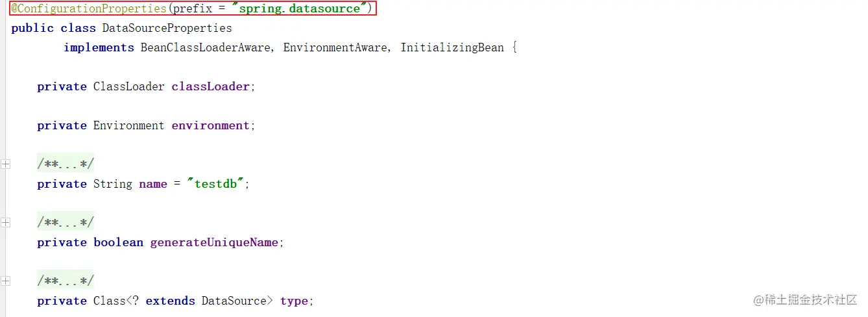Click the @ConfigurationProperties annotation name
Screen dimensions: 868x317
coord(89,9)
